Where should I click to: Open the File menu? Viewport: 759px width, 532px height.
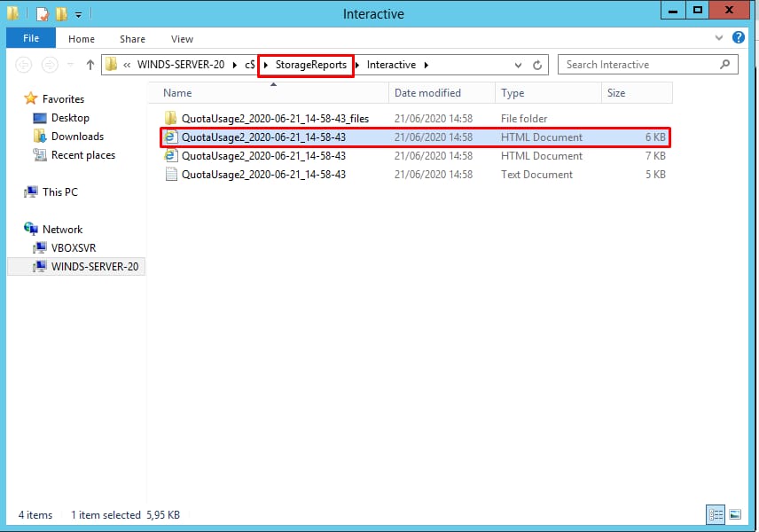tap(30, 38)
